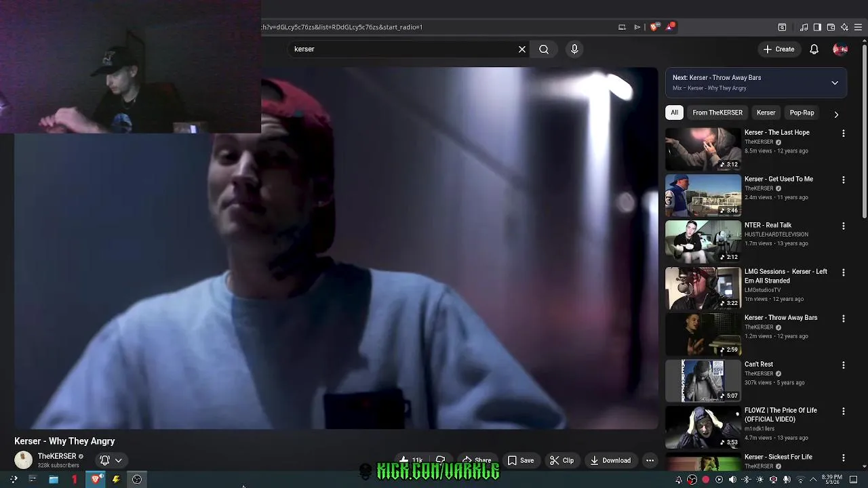Click the install-app icon in address bar
The image size is (868, 488).
pyautogui.click(x=622, y=27)
